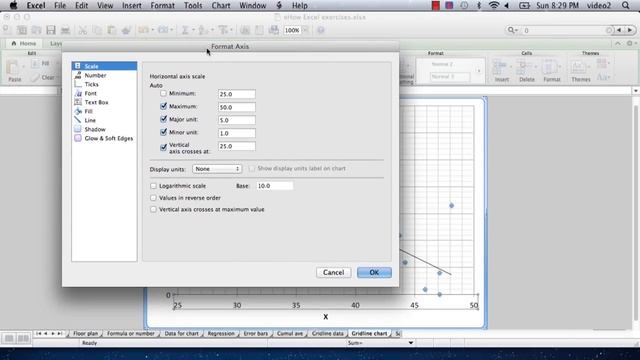Screen dimensions: 640x360
Task: Click the Delete cells icon in the ribbon
Action: [527, 71]
